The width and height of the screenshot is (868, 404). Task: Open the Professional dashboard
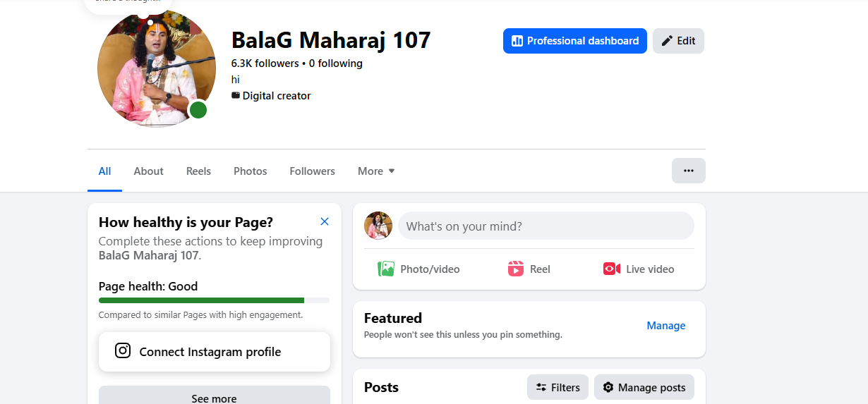coord(575,41)
